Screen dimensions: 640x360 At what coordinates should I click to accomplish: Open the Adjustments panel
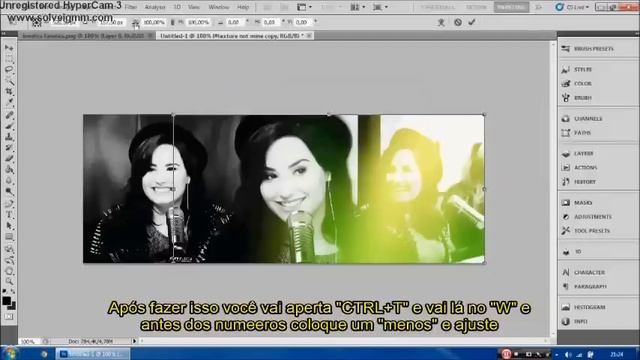pyautogui.click(x=587, y=217)
